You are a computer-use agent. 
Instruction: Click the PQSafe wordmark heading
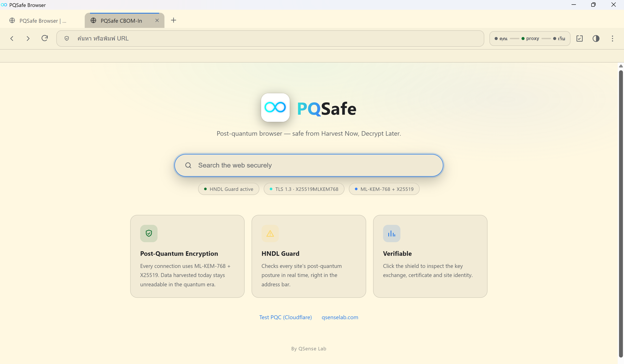[x=327, y=109]
